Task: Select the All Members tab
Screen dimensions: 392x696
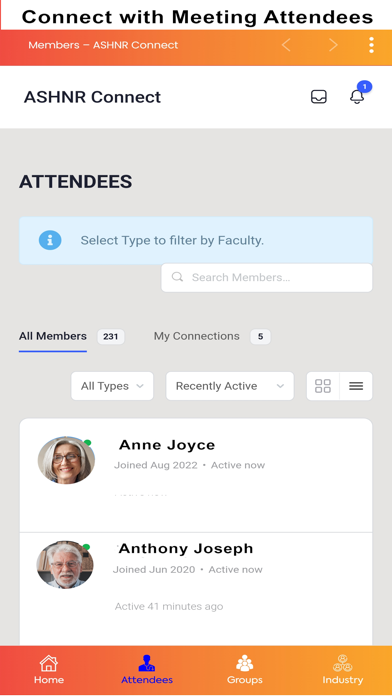Action: click(53, 336)
